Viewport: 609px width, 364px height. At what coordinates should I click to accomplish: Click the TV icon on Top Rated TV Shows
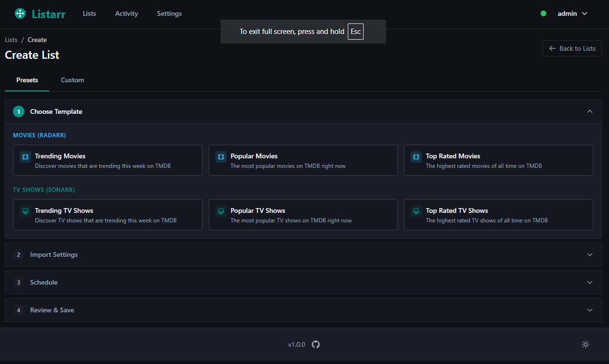(416, 211)
